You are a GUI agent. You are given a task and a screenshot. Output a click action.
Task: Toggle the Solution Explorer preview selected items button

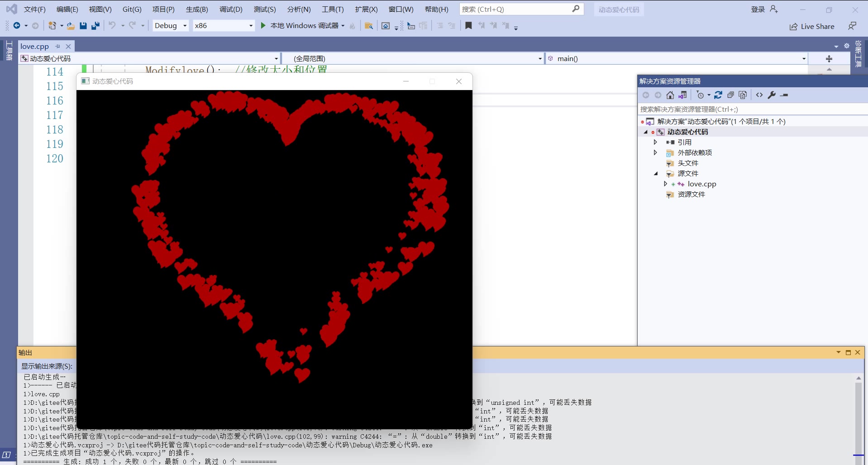tap(784, 95)
